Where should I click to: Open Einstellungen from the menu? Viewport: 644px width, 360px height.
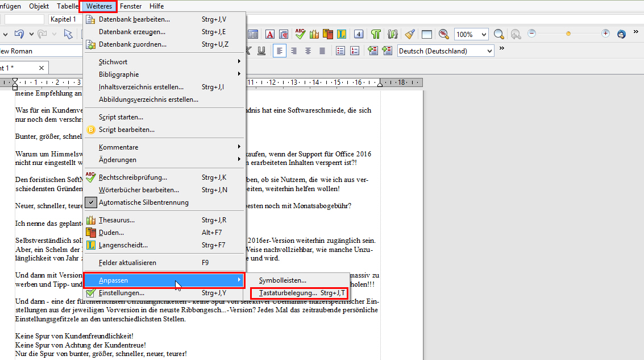(x=164, y=293)
